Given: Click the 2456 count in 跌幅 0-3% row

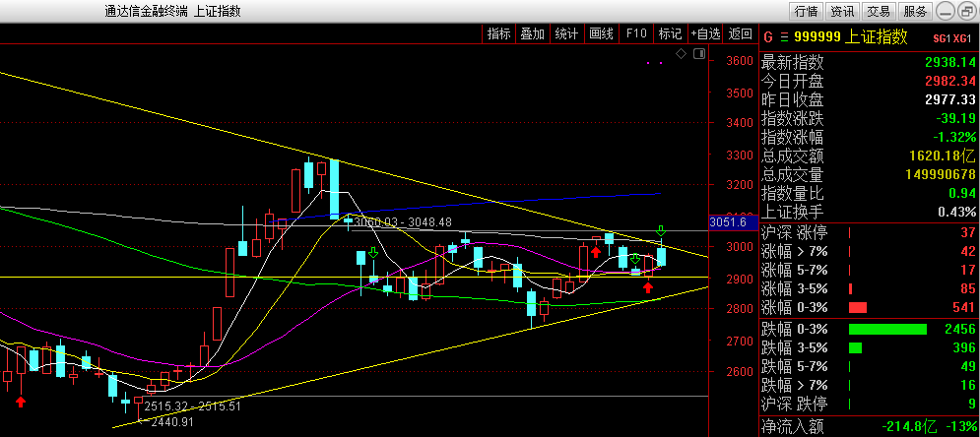Looking at the screenshot, I should 960,329.
